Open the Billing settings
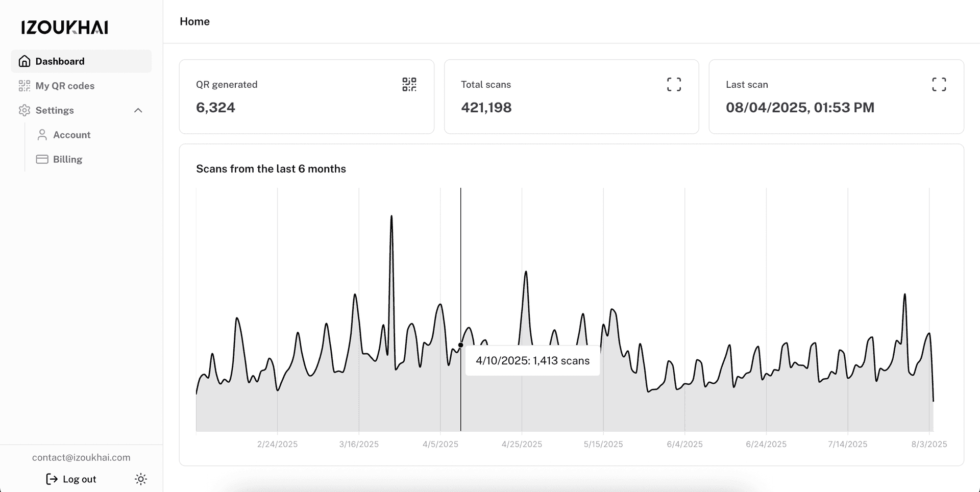This screenshot has height=492, width=980. [67, 159]
